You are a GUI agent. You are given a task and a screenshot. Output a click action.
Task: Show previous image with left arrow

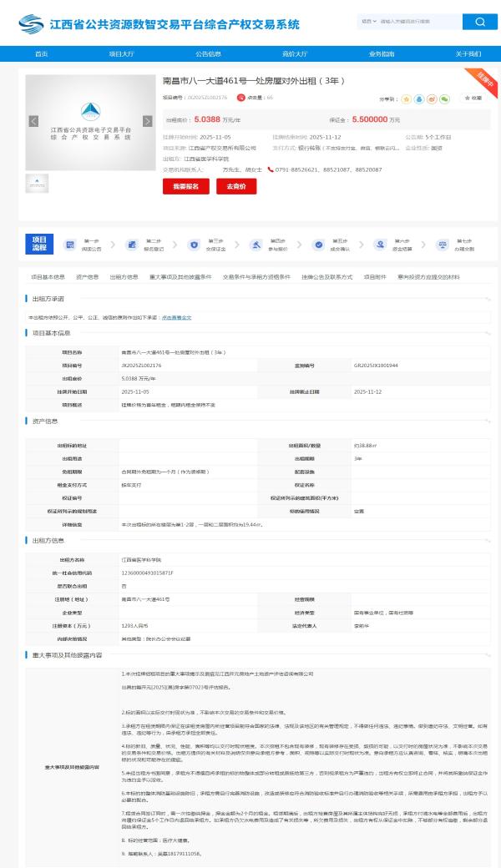pyautogui.click(x=33, y=121)
